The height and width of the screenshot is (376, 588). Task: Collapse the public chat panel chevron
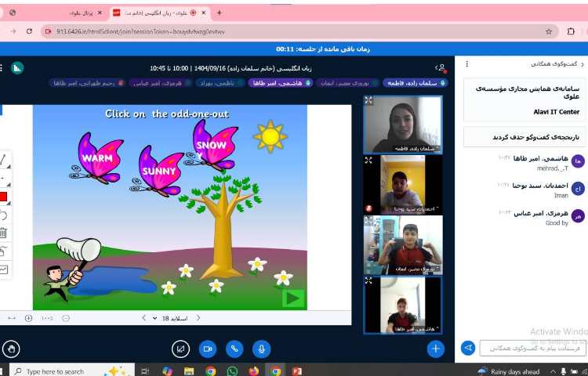[582, 64]
